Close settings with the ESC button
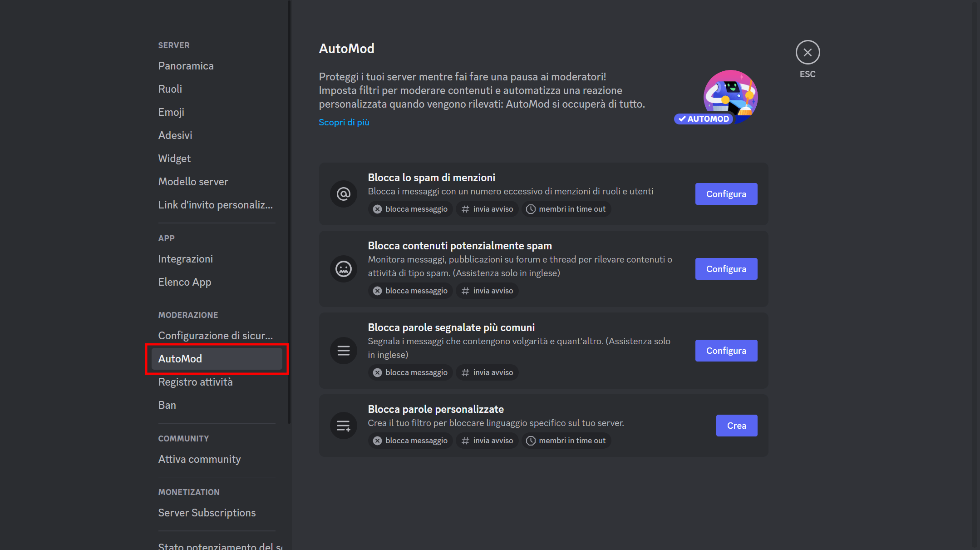 (808, 52)
